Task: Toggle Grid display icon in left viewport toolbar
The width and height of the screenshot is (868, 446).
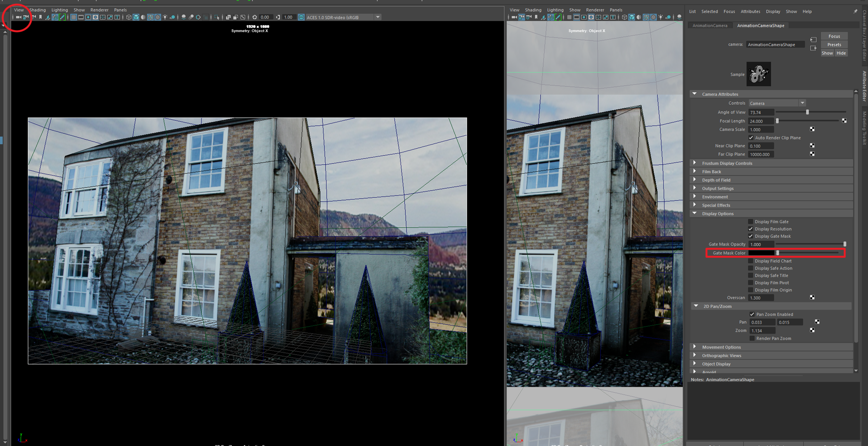Action: click(x=74, y=17)
